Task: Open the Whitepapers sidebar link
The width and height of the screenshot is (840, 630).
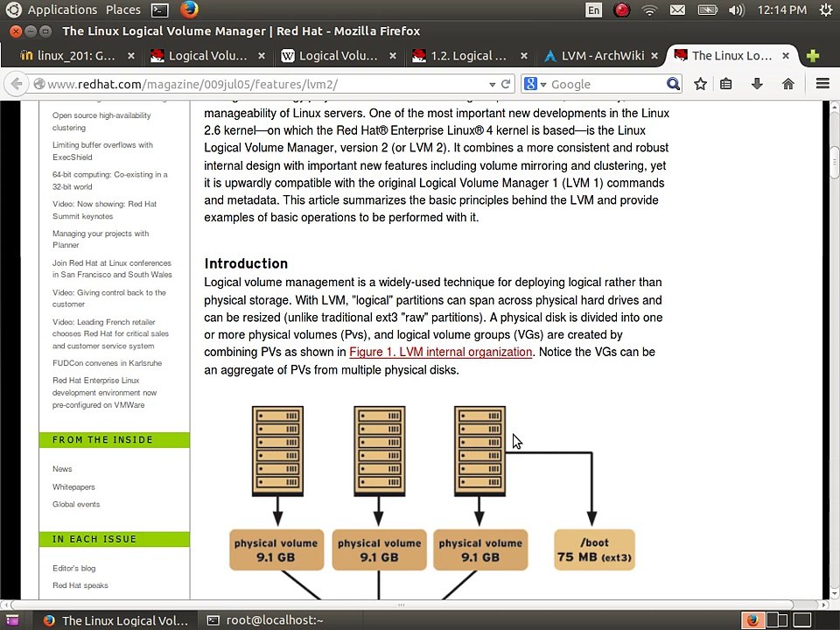Action: coord(73,487)
